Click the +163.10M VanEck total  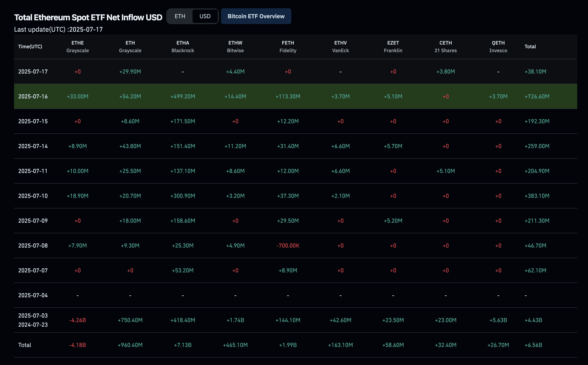[340, 345]
